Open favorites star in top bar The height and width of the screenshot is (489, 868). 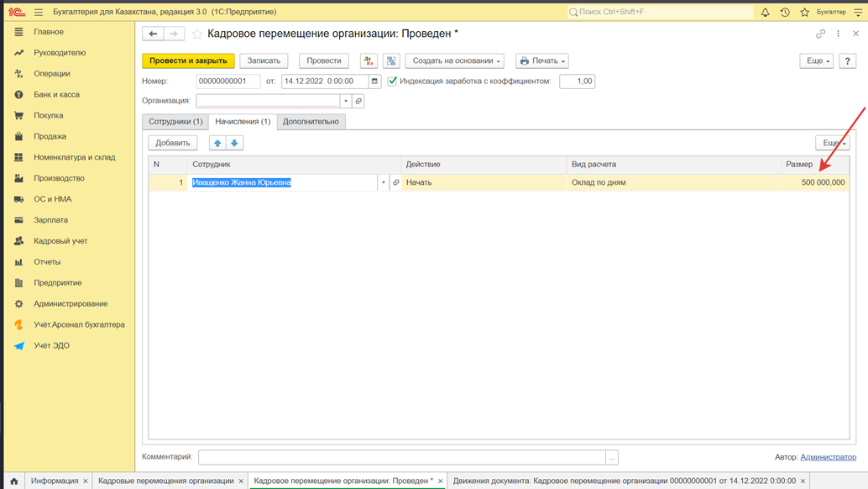pyautogui.click(x=804, y=12)
